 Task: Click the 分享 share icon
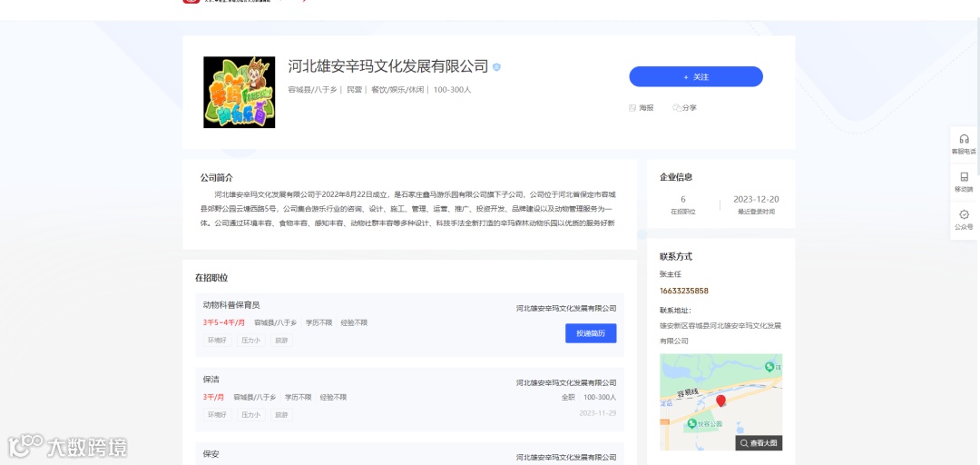click(x=676, y=108)
